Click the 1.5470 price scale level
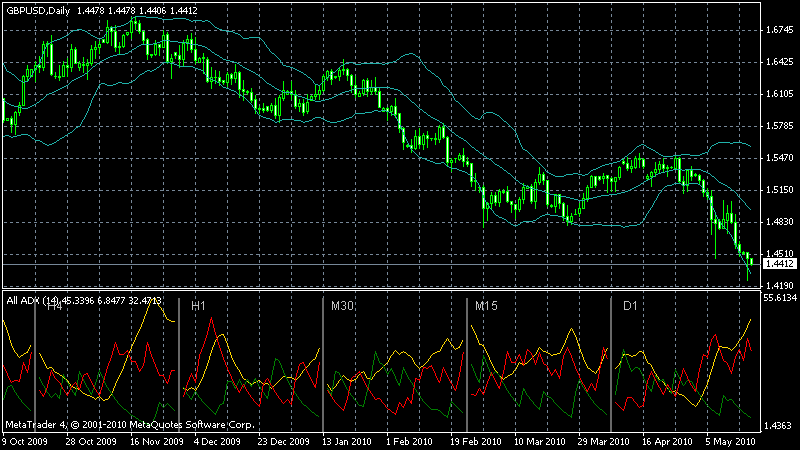 pyautogui.click(x=780, y=158)
